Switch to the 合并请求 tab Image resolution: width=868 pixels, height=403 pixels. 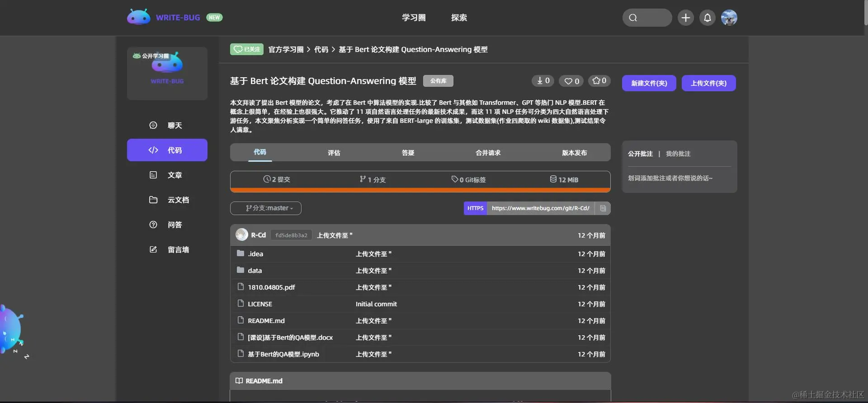(488, 153)
